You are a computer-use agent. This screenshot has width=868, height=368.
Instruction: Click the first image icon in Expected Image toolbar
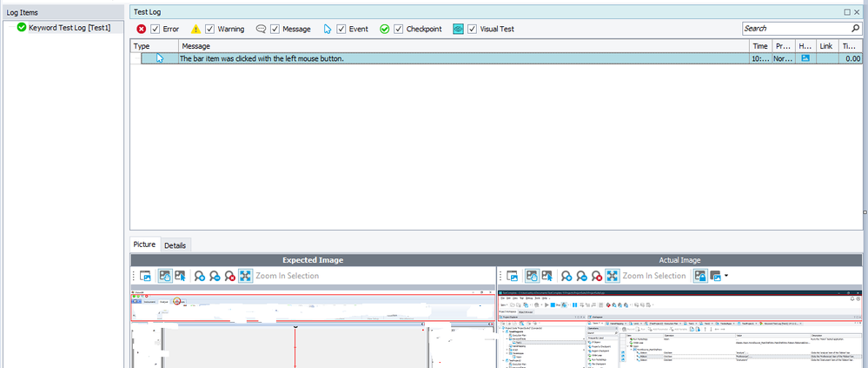click(146, 276)
